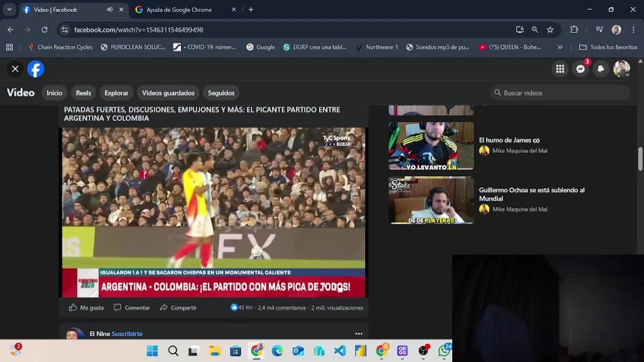Open a new Chrome tab
Viewport: 644px width, 362px height.
[251, 10]
